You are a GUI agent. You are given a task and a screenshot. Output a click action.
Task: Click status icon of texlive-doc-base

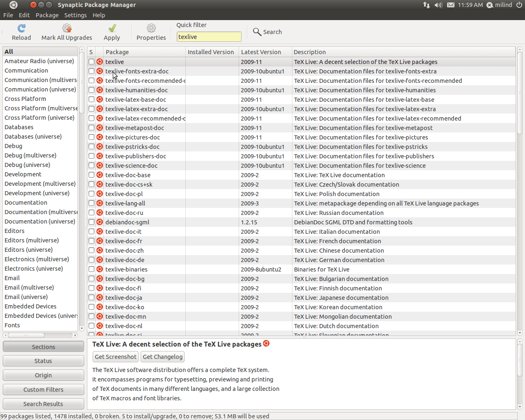pyautogui.click(x=100, y=175)
